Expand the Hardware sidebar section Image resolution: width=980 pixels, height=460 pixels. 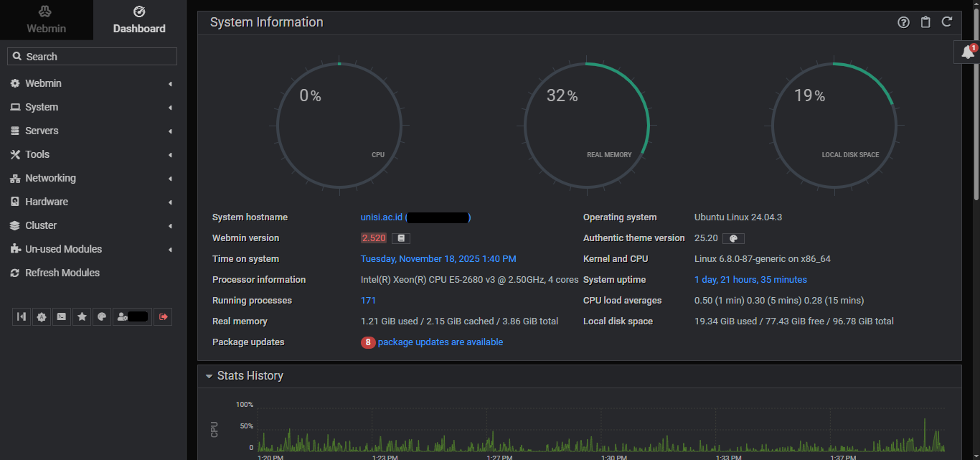coord(47,202)
